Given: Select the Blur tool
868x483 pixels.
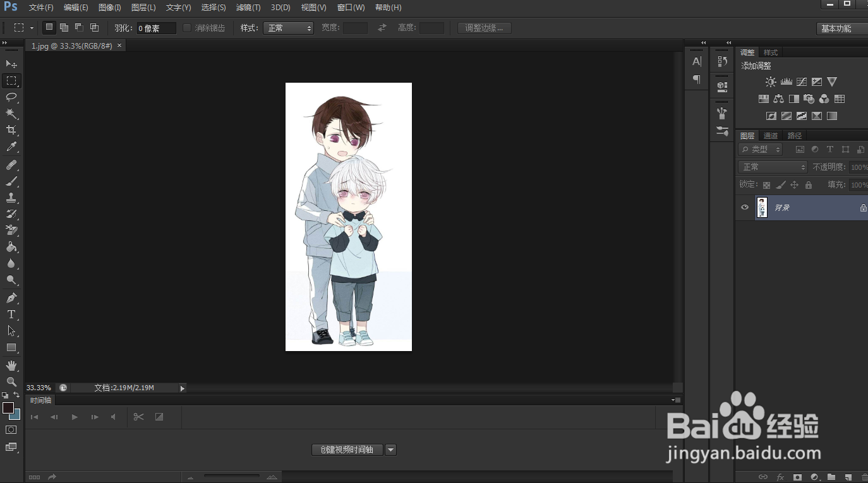Looking at the screenshot, I should 11,263.
